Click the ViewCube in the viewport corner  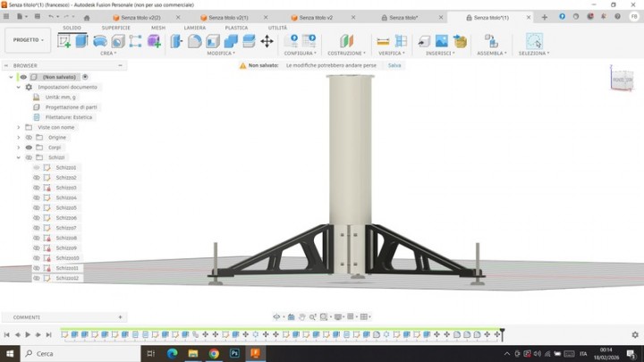pyautogui.click(x=622, y=79)
